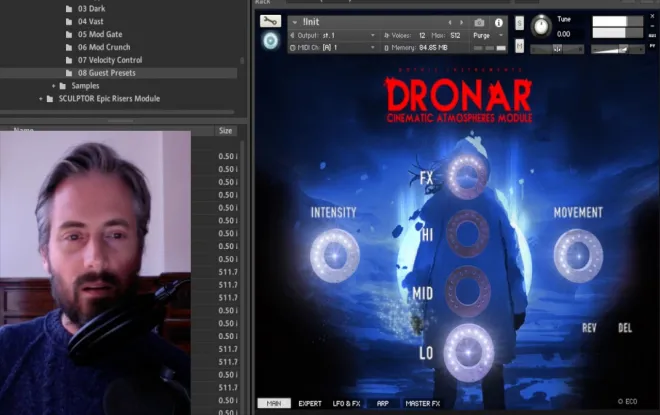
Task: Open the LFO & FX tab
Action: click(x=346, y=403)
